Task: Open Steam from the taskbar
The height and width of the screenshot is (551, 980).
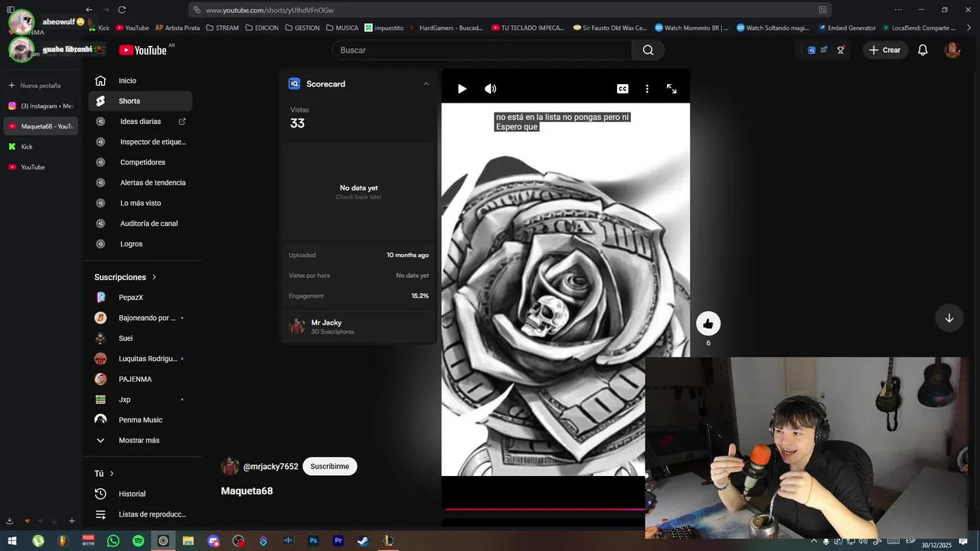Action: click(363, 541)
